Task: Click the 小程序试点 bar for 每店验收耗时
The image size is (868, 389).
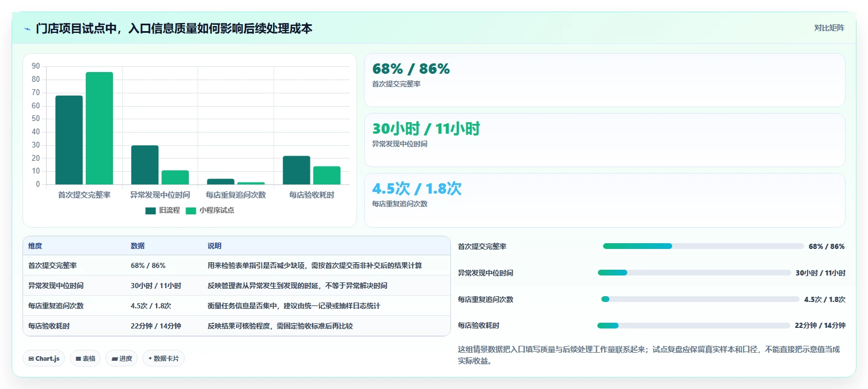Action: point(327,176)
